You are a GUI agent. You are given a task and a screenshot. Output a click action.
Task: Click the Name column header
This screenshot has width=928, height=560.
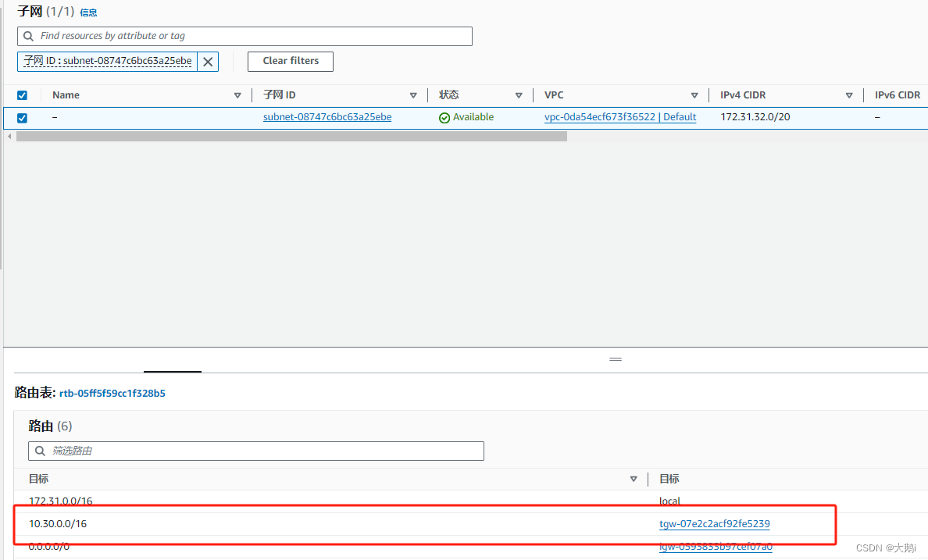pos(66,95)
